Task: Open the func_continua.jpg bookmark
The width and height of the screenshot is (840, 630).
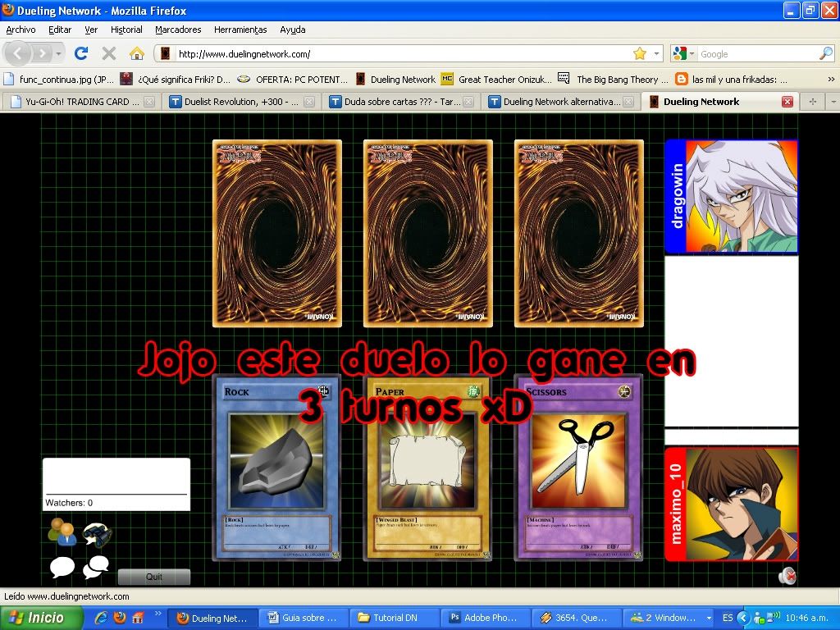Action: coord(59,80)
